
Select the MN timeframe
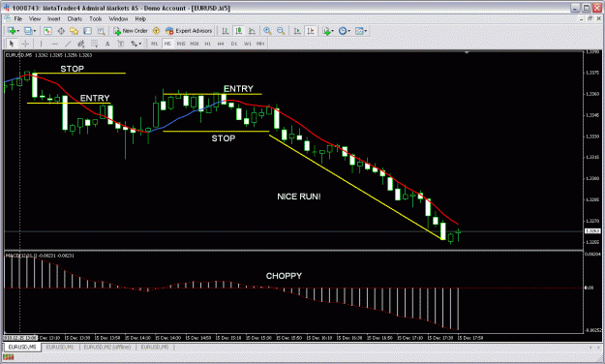point(260,44)
